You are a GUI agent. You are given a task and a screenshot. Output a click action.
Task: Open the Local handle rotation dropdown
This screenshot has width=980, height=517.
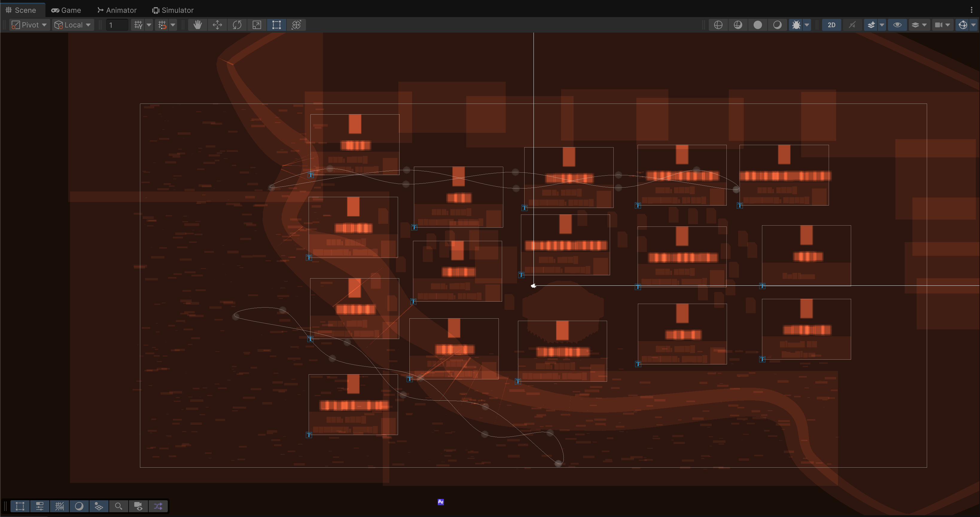coord(73,25)
